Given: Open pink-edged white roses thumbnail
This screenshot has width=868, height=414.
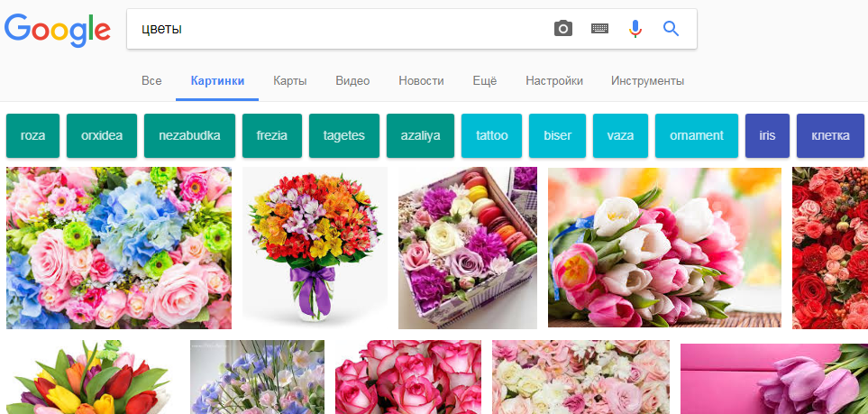Looking at the screenshot, I should point(408,377).
